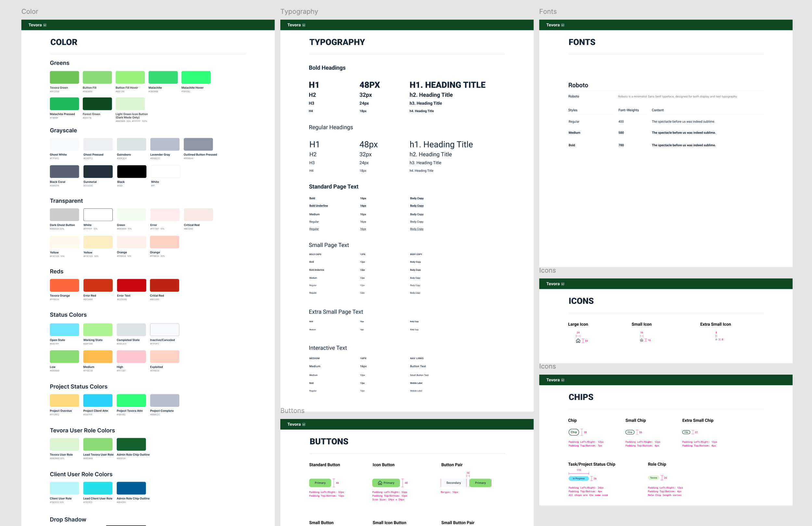The image size is (812, 526).
Task: Click the 'Grayscale' section heading
Action: (x=63, y=130)
